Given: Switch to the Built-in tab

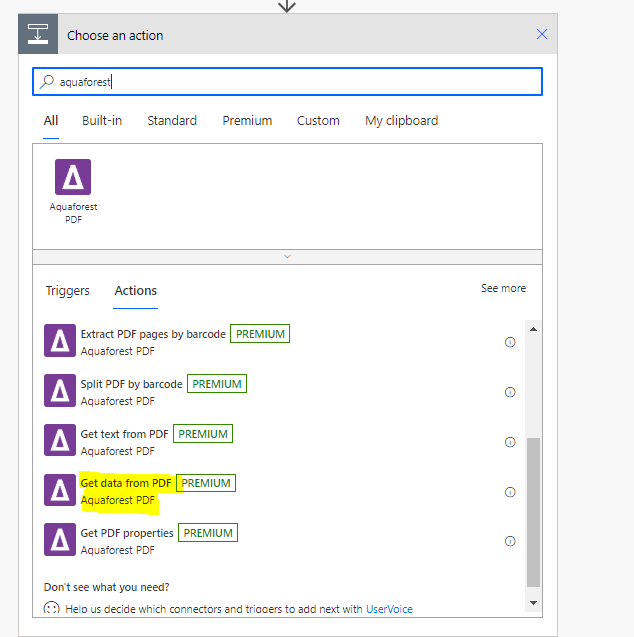Looking at the screenshot, I should click(x=102, y=121).
